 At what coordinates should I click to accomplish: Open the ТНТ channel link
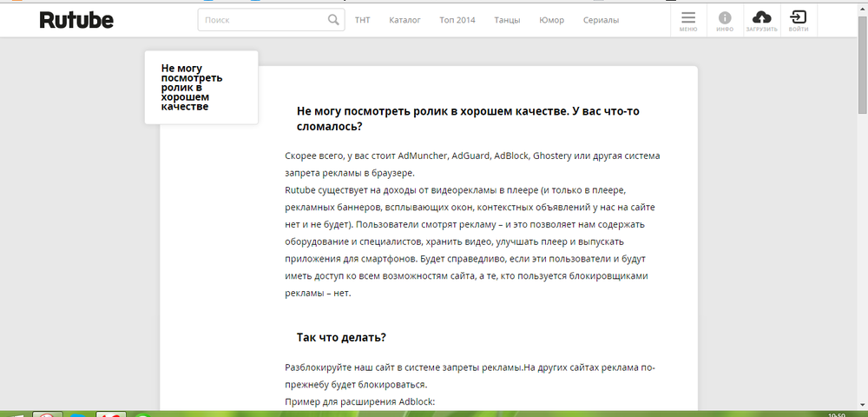[x=362, y=20]
